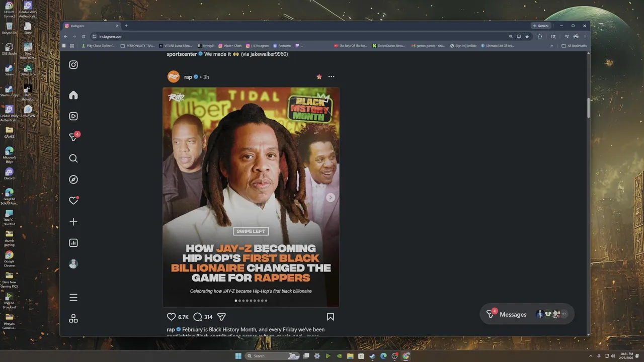644x362 pixels.
Task: Click the Instagram logo in the sidebar
Action: pyautogui.click(x=73, y=64)
